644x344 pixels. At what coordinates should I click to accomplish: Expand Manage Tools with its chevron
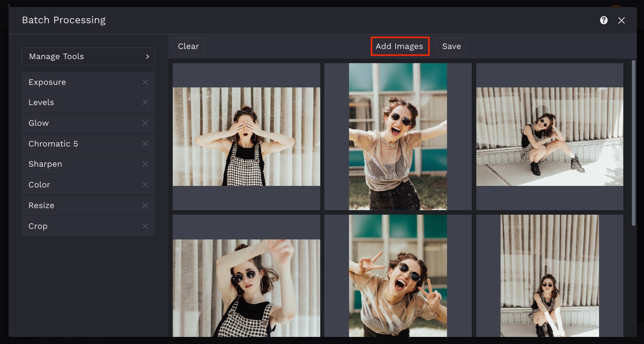[148, 56]
